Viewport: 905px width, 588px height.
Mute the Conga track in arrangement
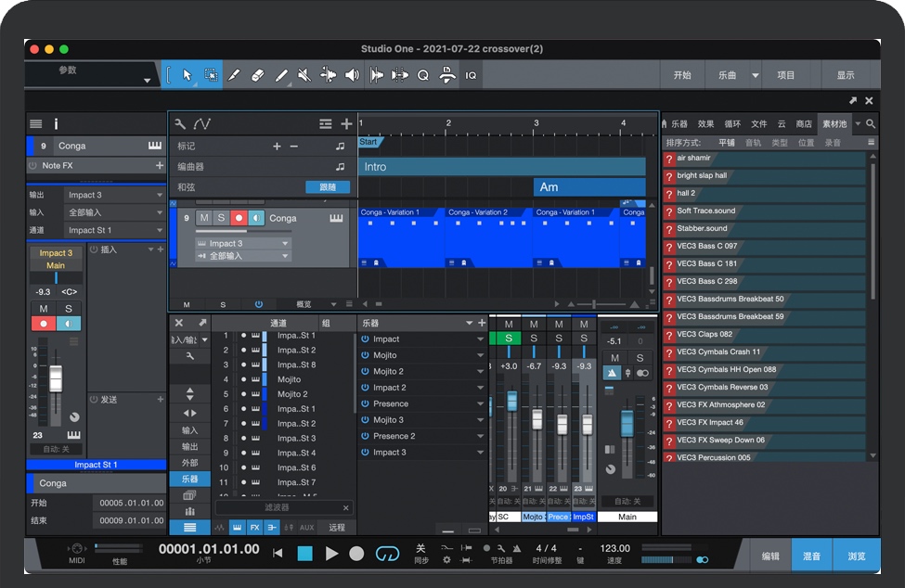pos(204,218)
